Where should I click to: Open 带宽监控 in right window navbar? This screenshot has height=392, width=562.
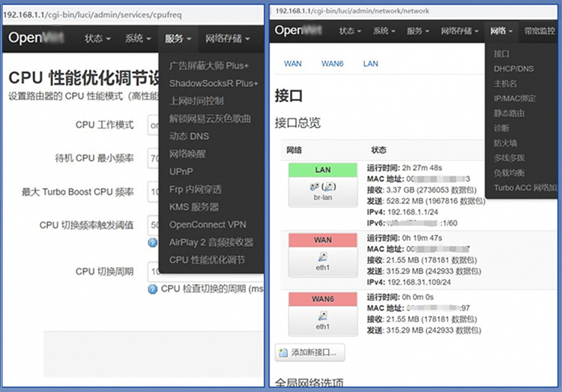[539, 31]
